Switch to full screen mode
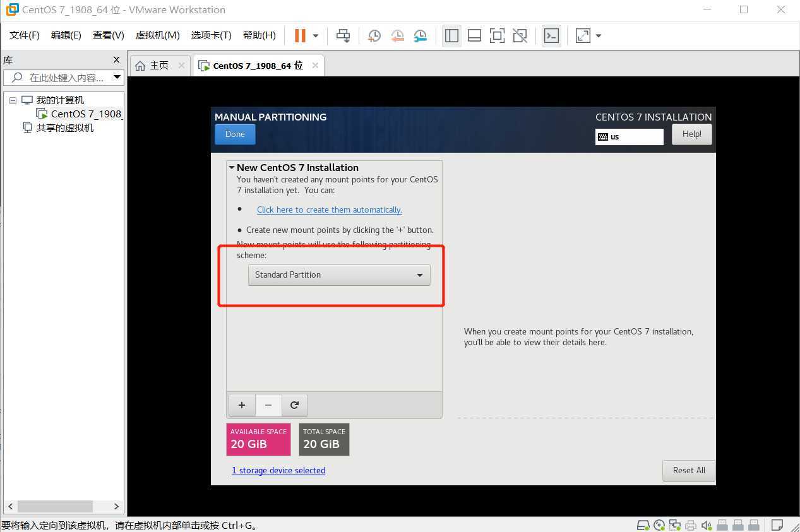 [497, 35]
